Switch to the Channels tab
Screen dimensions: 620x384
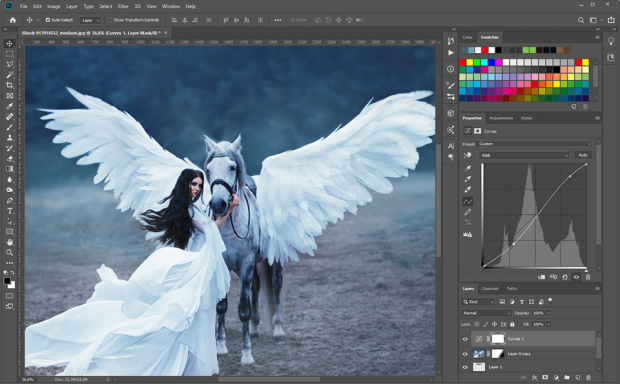coord(490,289)
